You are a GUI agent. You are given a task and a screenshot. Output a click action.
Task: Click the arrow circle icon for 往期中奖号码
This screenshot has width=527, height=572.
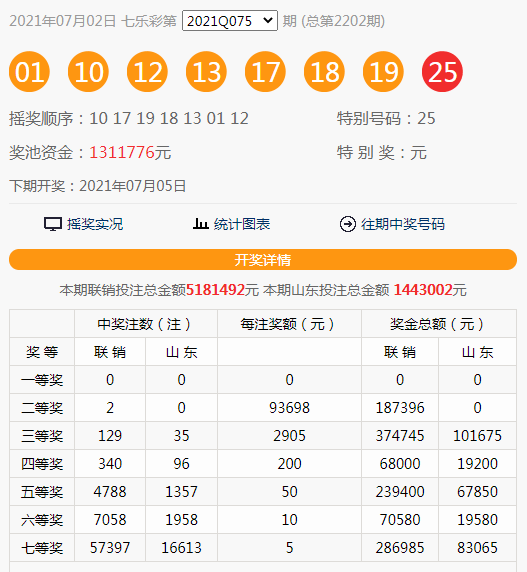348,224
